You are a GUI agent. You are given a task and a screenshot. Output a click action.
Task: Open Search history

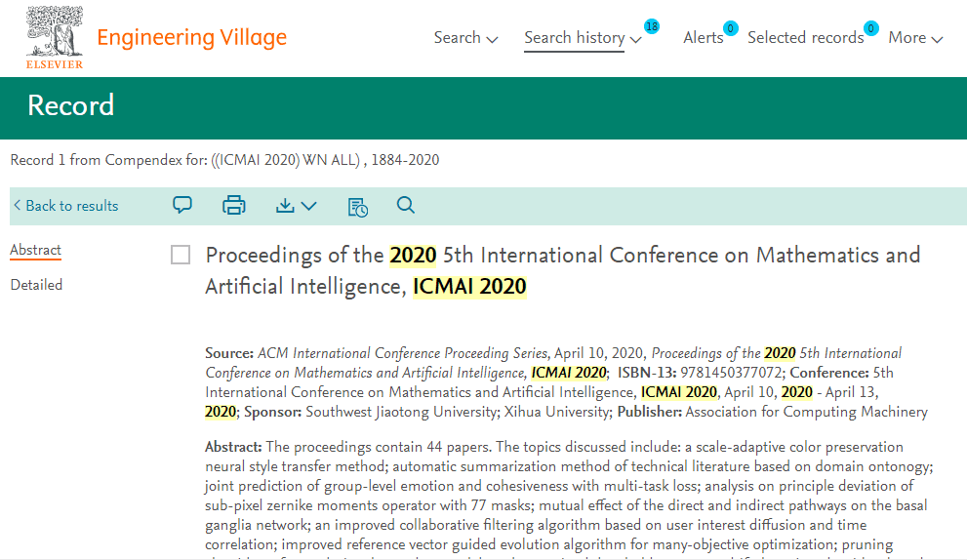point(574,38)
